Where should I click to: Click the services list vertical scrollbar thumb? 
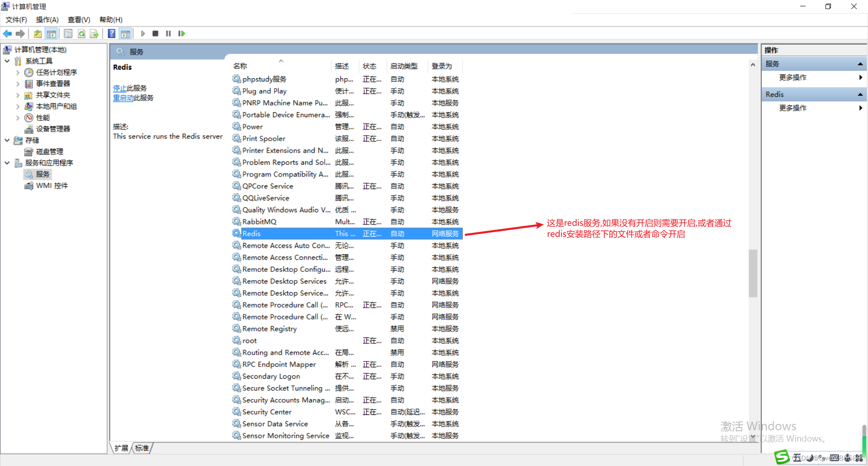[x=753, y=273]
